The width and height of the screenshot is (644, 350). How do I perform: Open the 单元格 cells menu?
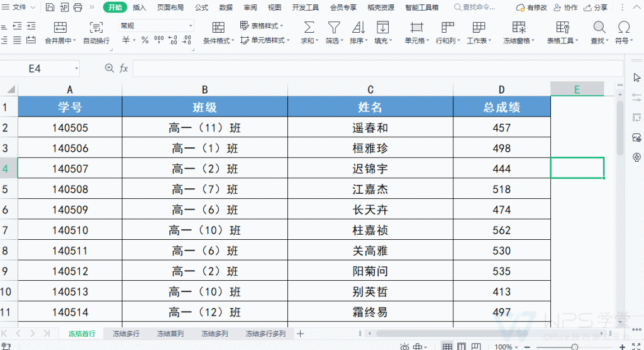tap(416, 33)
